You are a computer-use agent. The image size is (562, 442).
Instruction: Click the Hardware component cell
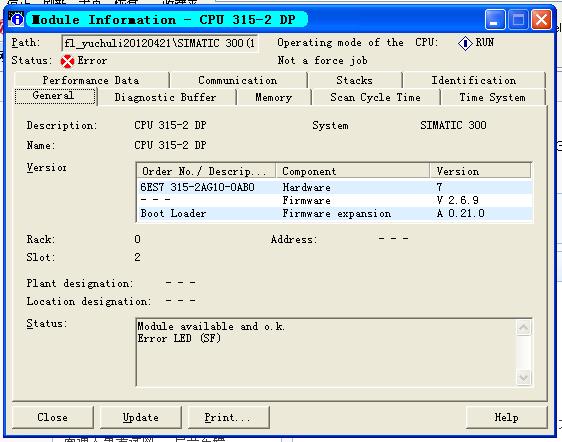tap(306, 187)
